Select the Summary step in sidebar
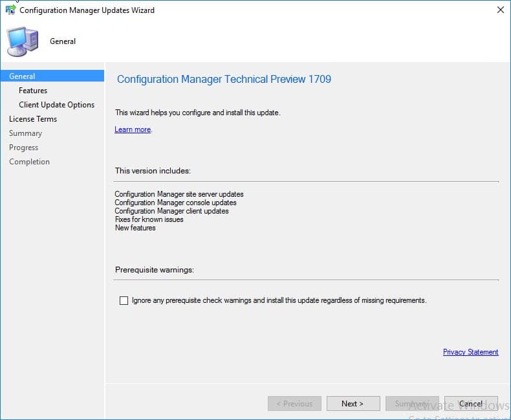Viewport: 511px width, 420px height. pos(25,133)
